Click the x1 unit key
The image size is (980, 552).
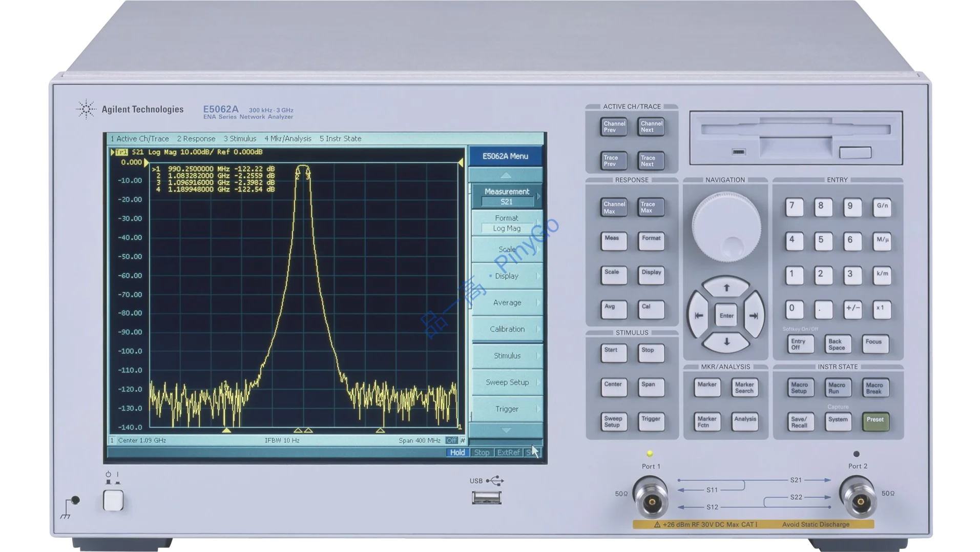[x=882, y=310]
